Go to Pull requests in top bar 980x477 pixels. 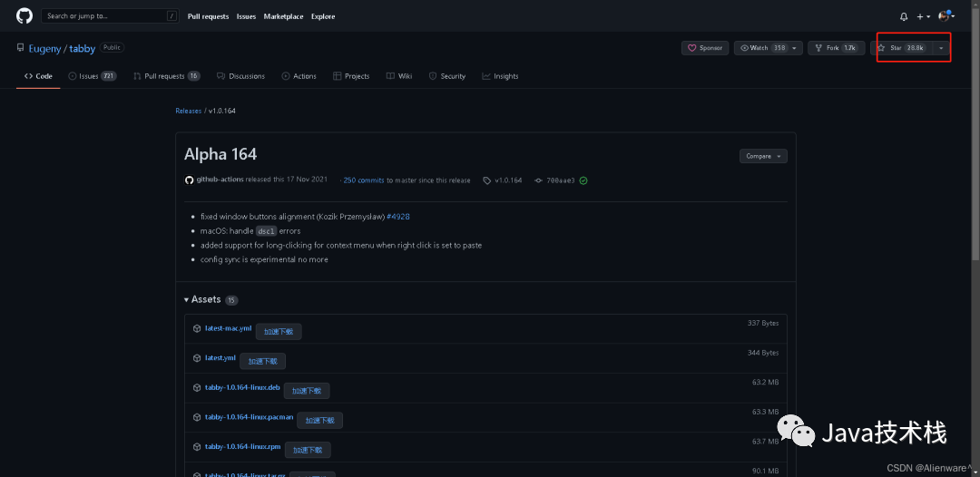208,16
